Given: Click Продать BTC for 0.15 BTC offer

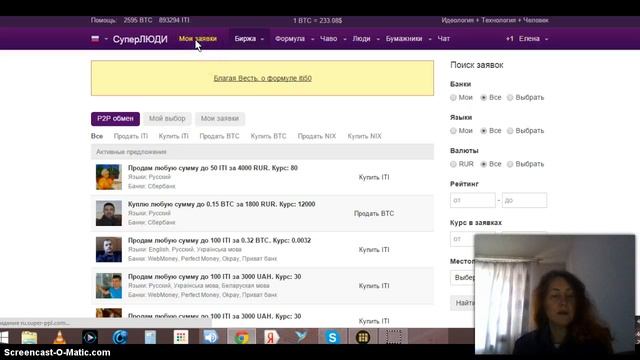Looking at the screenshot, I should pyautogui.click(x=374, y=213).
